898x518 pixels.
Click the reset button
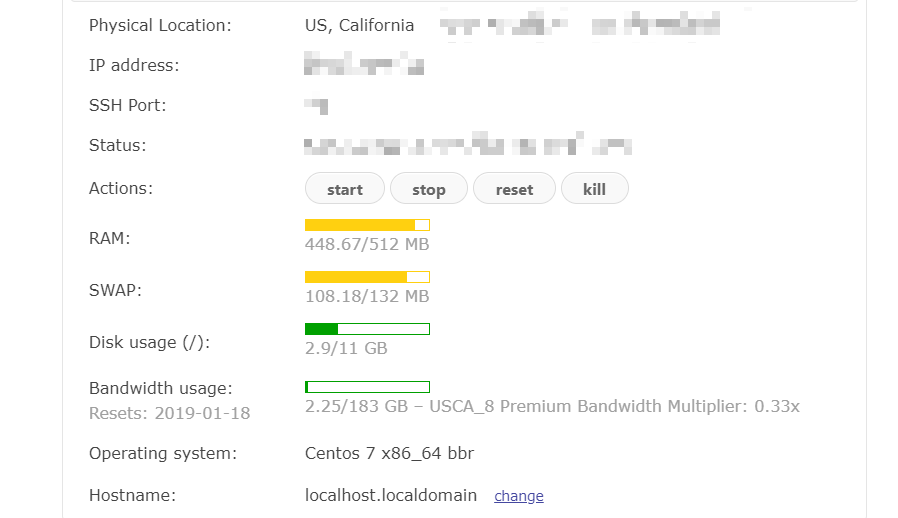[514, 189]
